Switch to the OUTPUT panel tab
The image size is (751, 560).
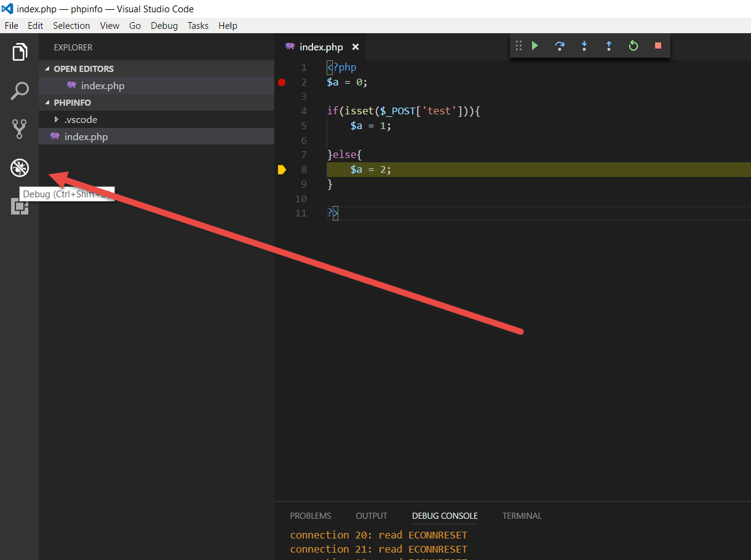[372, 516]
